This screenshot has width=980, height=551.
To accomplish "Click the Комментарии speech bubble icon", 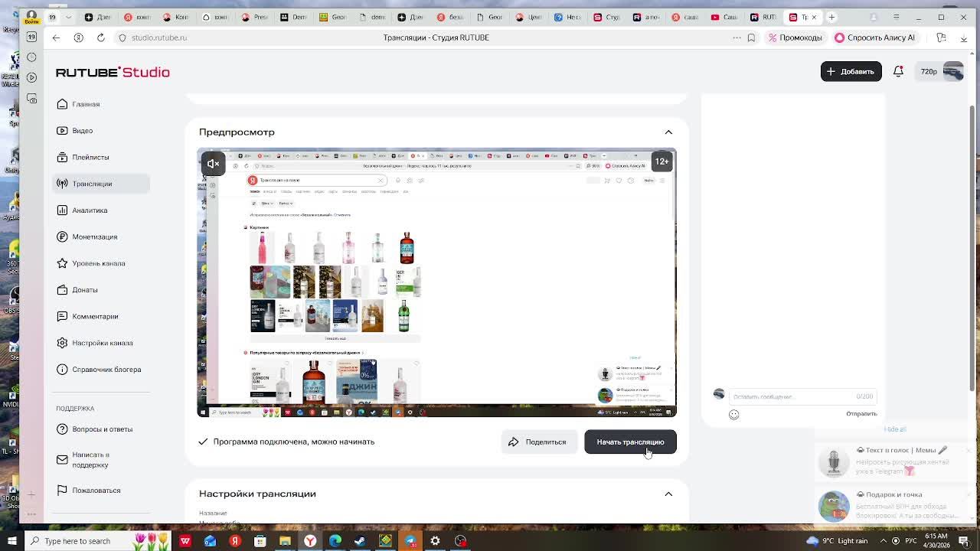I will (62, 316).
